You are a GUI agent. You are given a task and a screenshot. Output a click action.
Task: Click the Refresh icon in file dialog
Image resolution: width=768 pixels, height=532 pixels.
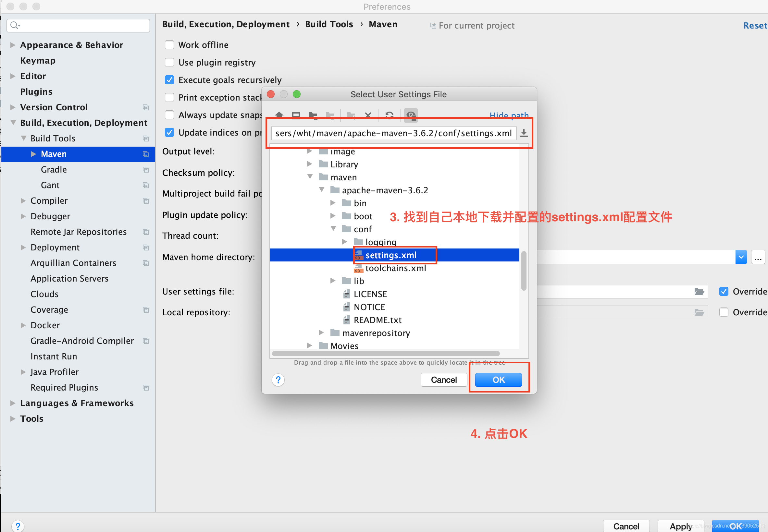click(x=389, y=115)
